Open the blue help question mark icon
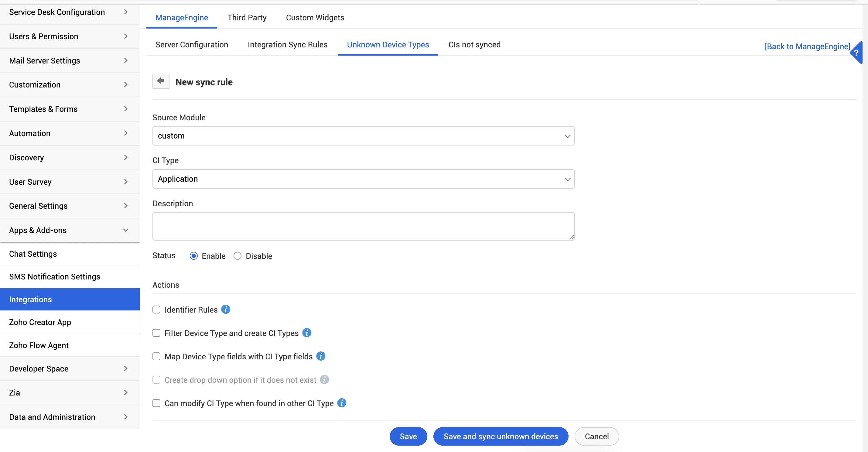Screen dimensions: 868x452 pos(856,53)
